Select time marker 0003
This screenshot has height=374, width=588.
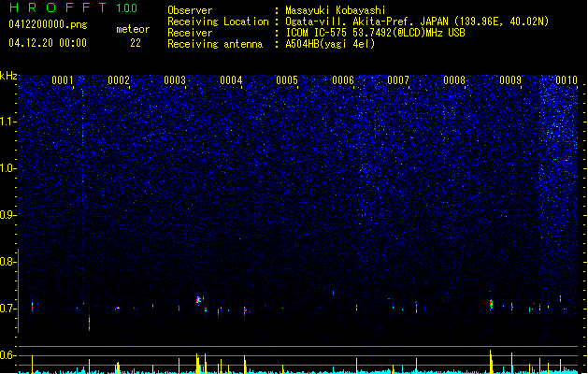pyautogui.click(x=175, y=80)
